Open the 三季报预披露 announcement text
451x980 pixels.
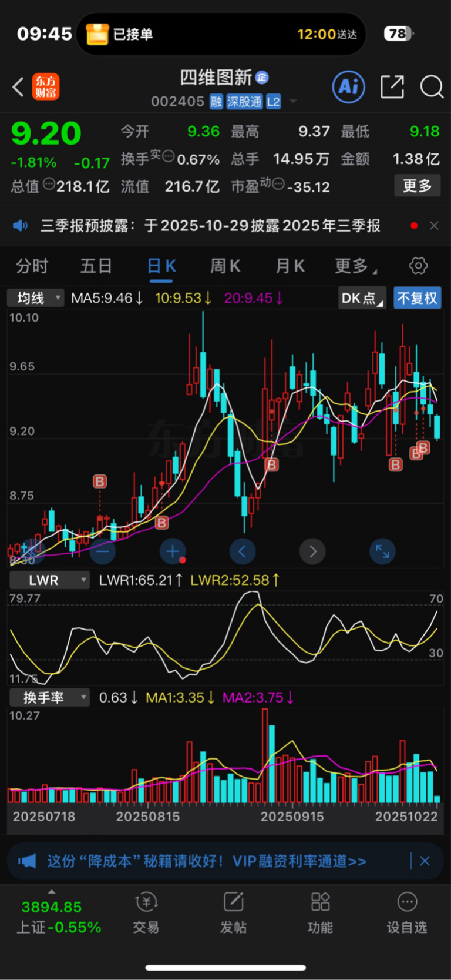210,226
